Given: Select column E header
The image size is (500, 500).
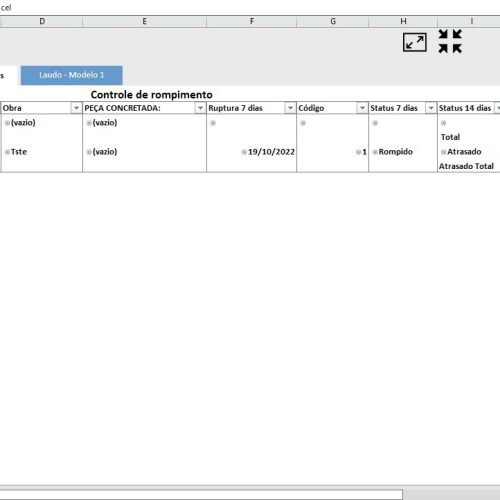Looking at the screenshot, I should click(145, 21).
